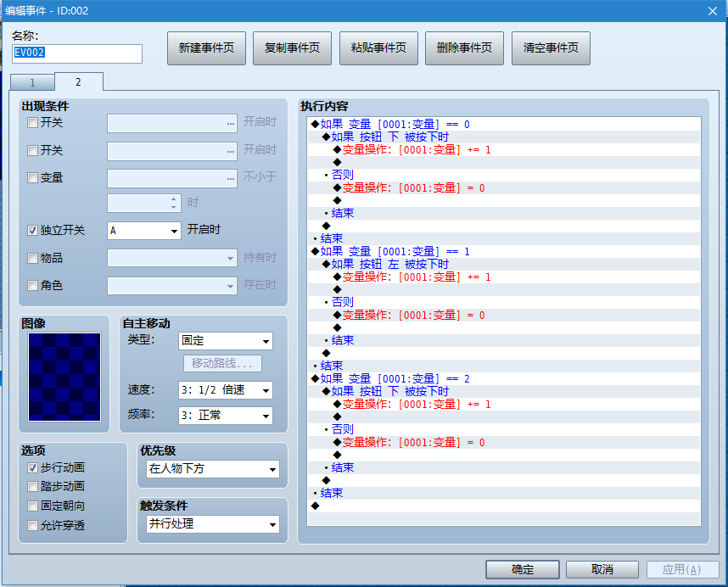Open the 频率 dropdown showing 正常
This screenshot has height=587, width=728.
(x=226, y=416)
